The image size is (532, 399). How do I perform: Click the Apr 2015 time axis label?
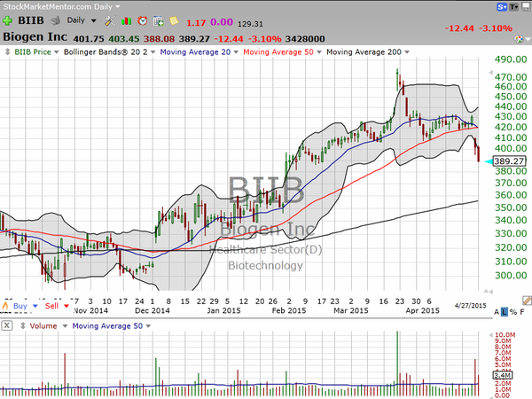click(422, 310)
